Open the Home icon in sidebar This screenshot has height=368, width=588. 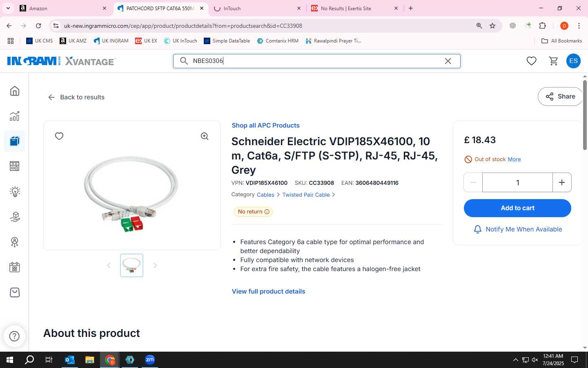[x=15, y=91]
